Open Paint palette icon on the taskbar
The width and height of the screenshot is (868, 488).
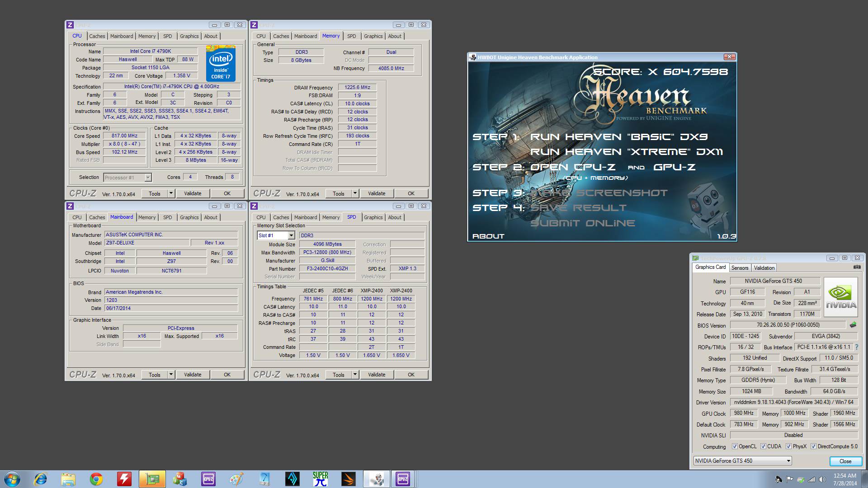point(236,479)
